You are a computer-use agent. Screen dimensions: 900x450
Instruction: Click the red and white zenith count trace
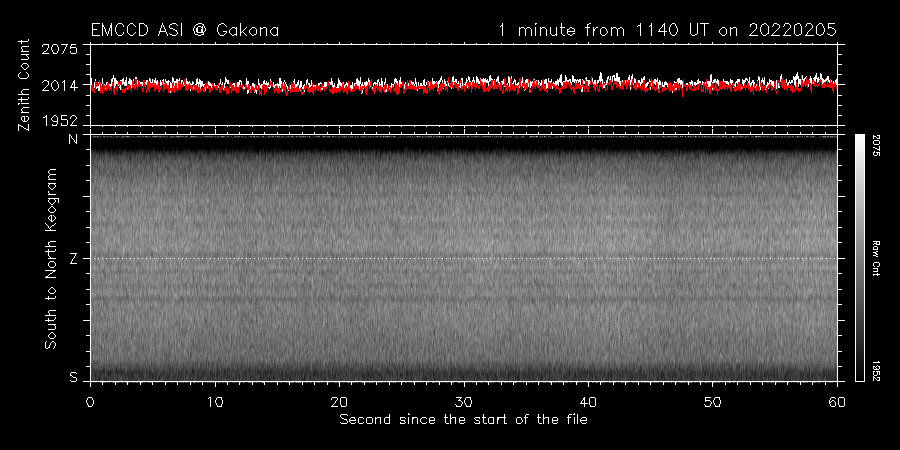(464, 84)
